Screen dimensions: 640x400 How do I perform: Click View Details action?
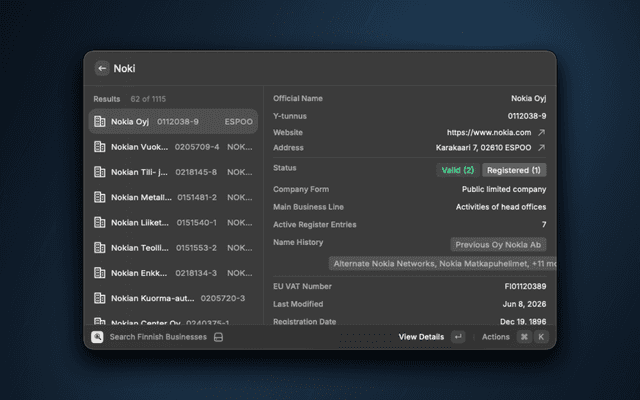[421, 337]
